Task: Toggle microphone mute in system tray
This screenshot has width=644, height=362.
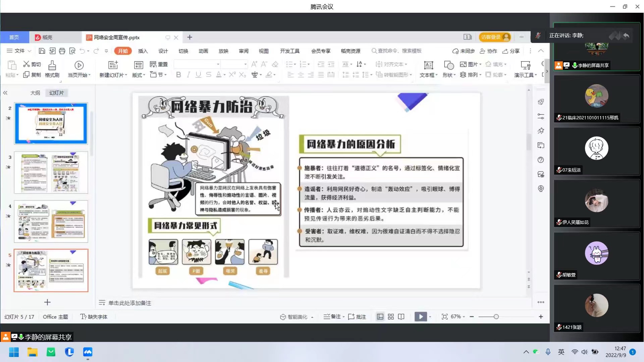Action: click(x=548, y=352)
